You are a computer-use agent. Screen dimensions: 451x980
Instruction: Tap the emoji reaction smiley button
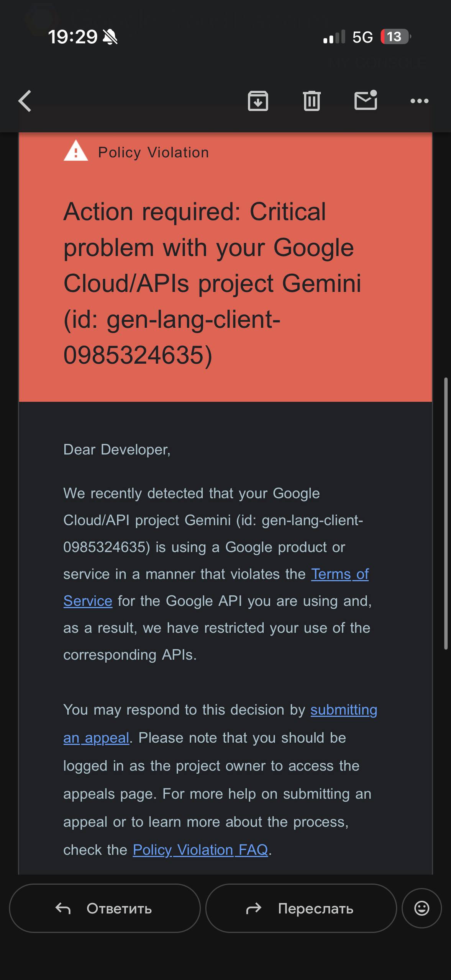[421, 908]
